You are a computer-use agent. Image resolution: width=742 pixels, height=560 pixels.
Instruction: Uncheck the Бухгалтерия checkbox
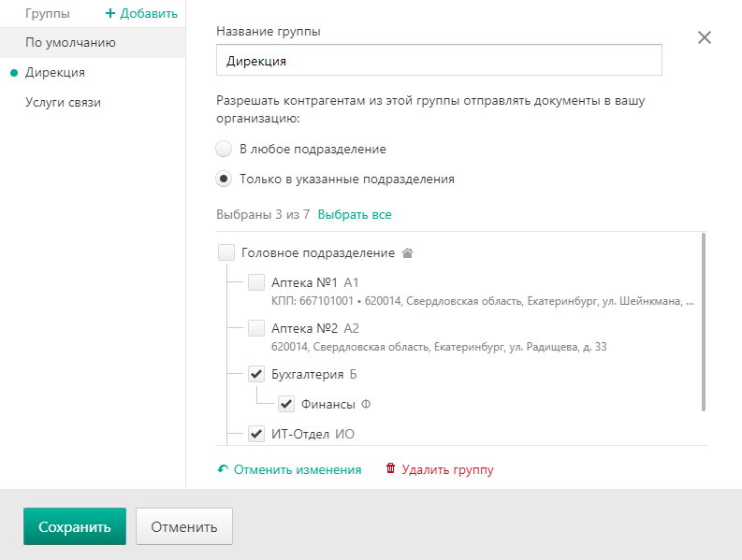click(256, 374)
